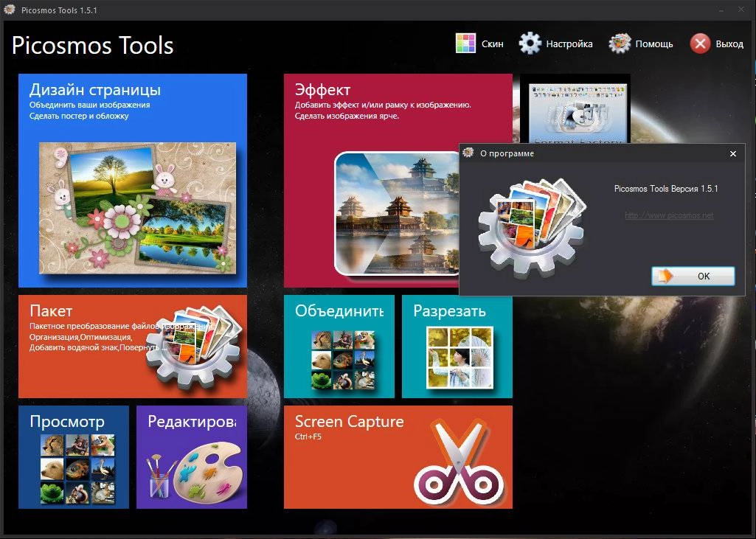Close the main Picosmos Tools window
Viewport: 756px width, 539px height.
click(x=741, y=9)
